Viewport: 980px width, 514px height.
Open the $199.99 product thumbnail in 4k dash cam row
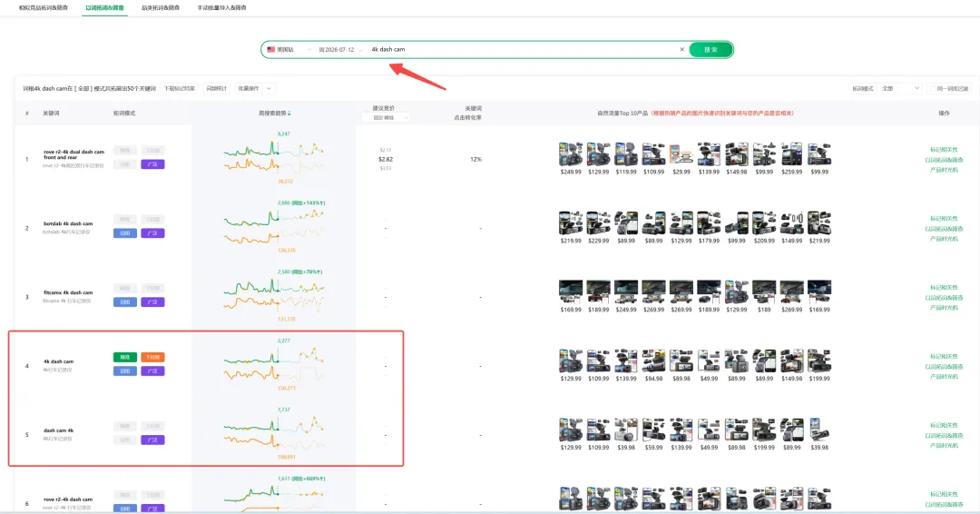click(819, 361)
